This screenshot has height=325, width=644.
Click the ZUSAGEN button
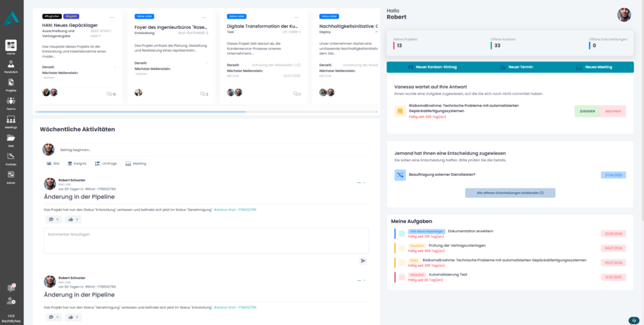pyautogui.click(x=587, y=111)
